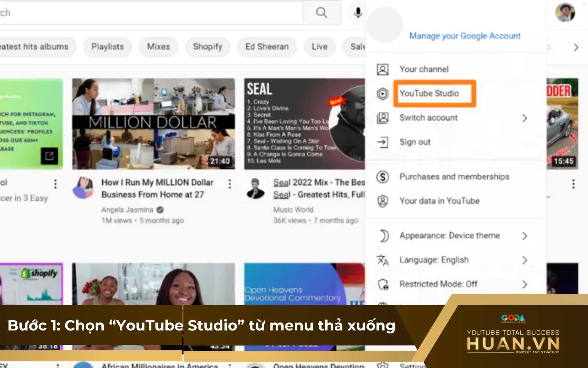588x368 pixels.
Task: Click the Your channel person icon
Action: point(383,69)
